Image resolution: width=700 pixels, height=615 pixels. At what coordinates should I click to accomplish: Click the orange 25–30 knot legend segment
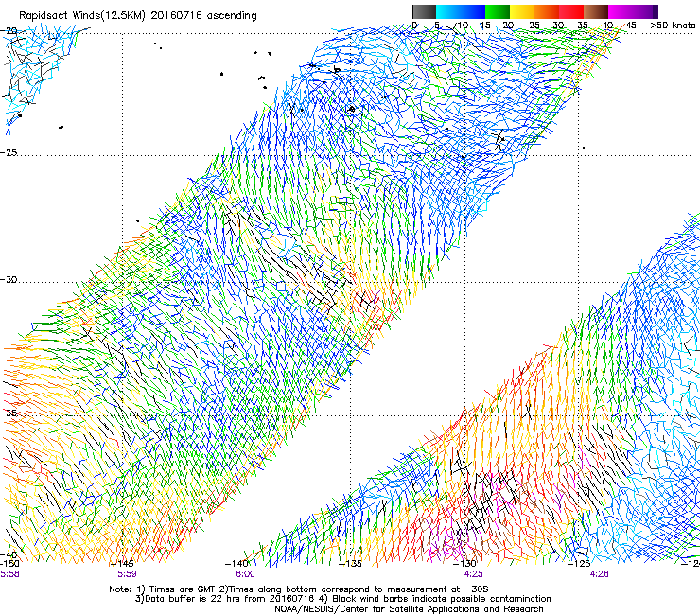tap(547, 11)
